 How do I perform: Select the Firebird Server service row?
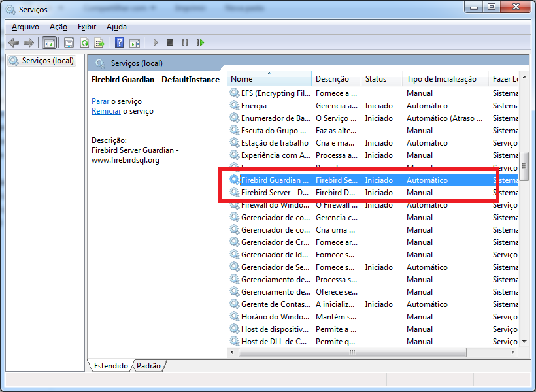point(275,193)
